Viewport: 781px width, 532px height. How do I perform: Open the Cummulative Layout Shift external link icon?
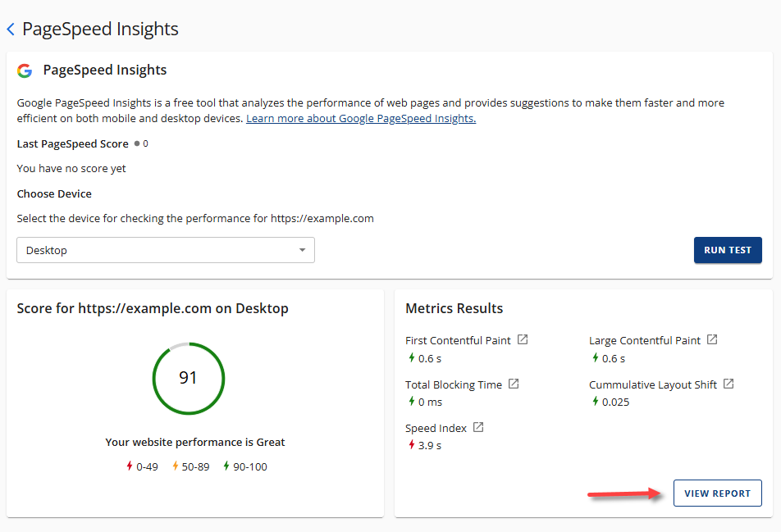(x=730, y=384)
